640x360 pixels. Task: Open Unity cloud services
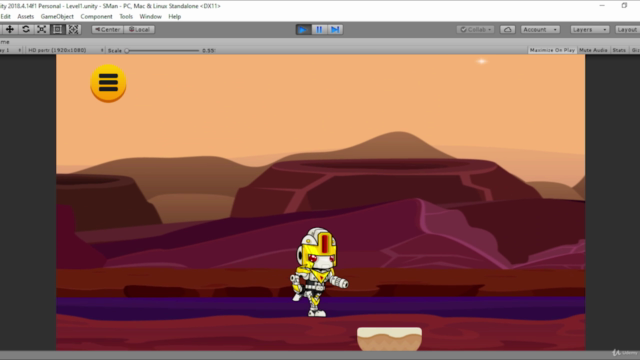pos(507,29)
